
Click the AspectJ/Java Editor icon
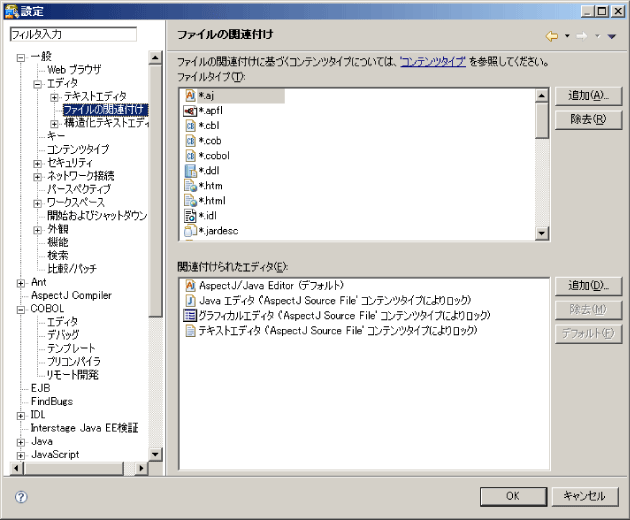(x=190, y=286)
